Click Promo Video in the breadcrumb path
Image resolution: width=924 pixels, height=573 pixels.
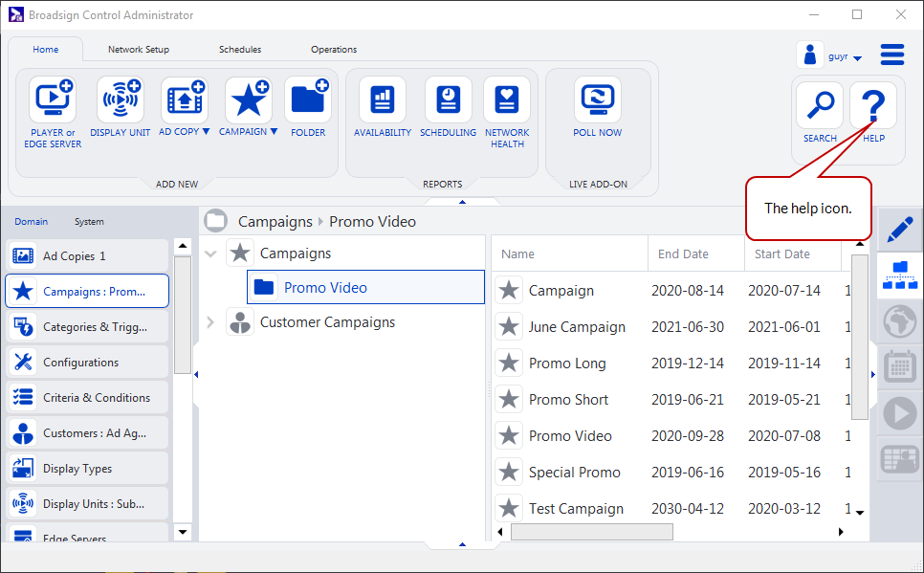[372, 222]
